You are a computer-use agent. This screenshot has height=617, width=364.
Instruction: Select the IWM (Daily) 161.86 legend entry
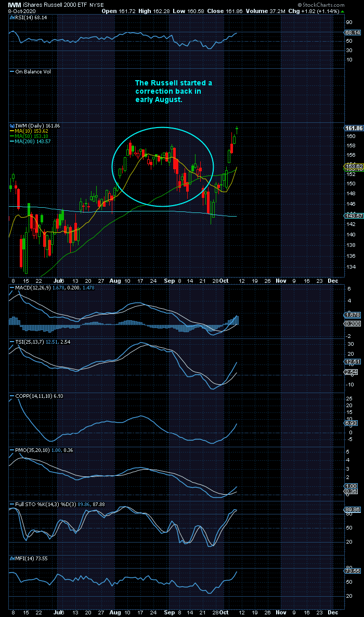[34, 125]
